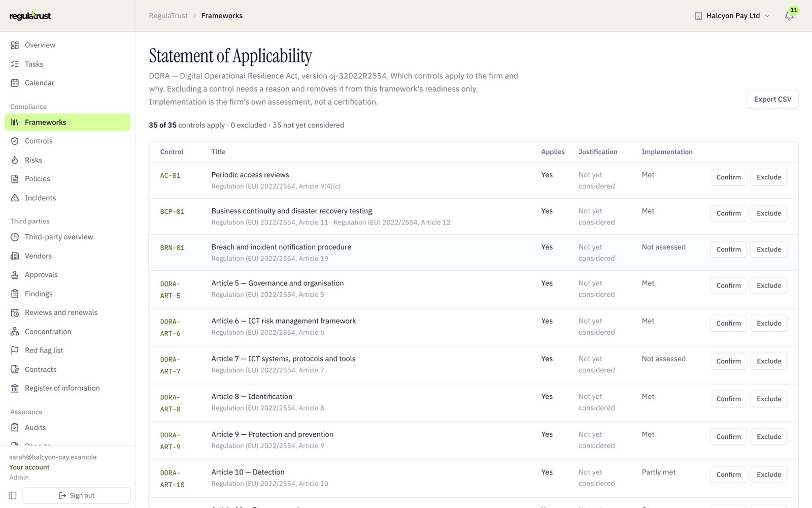Image resolution: width=812 pixels, height=508 pixels.
Task: Open Calendar from the sidebar
Action: 67,83
